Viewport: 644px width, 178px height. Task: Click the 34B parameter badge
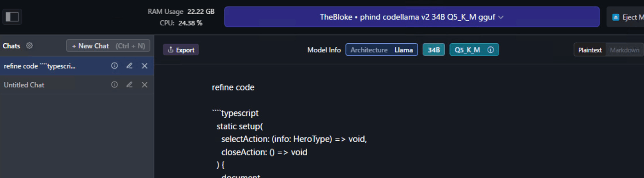(434, 50)
